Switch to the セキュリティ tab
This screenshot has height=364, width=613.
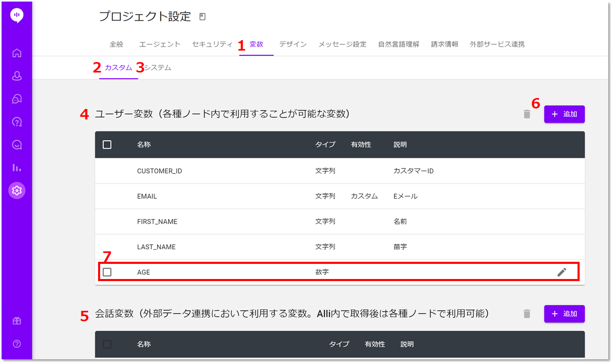[x=212, y=44]
